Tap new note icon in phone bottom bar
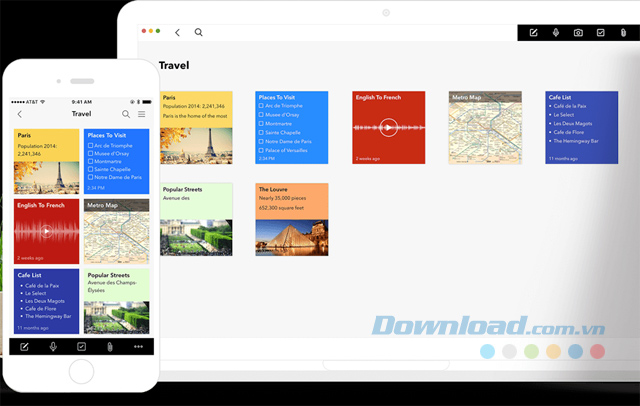 pyautogui.click(x=24, y=347)
